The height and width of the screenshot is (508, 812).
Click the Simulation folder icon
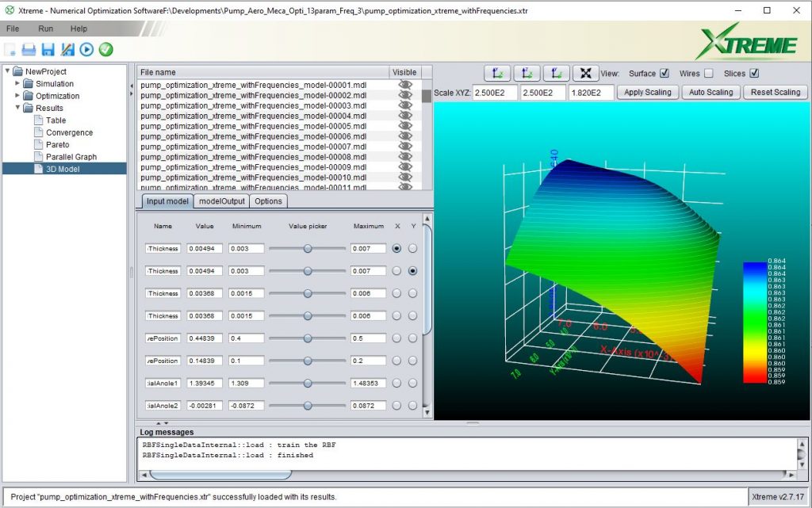click(29, 84)
